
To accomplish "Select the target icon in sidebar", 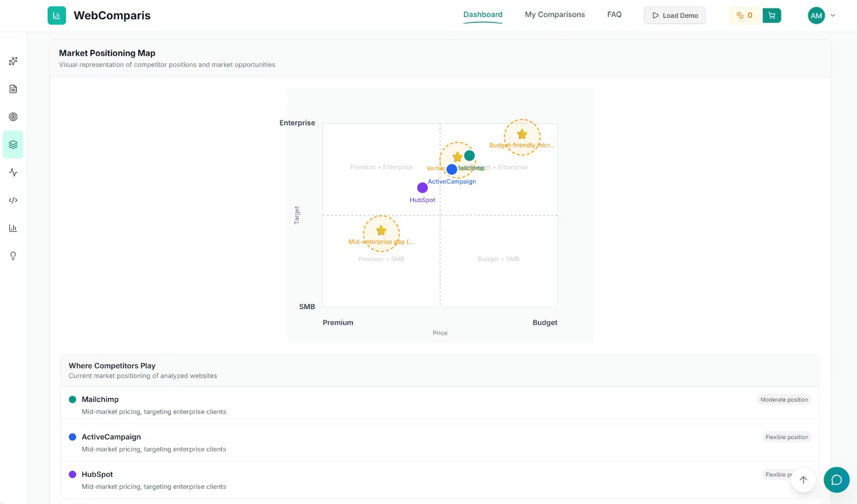I will (x=13, y=117).
